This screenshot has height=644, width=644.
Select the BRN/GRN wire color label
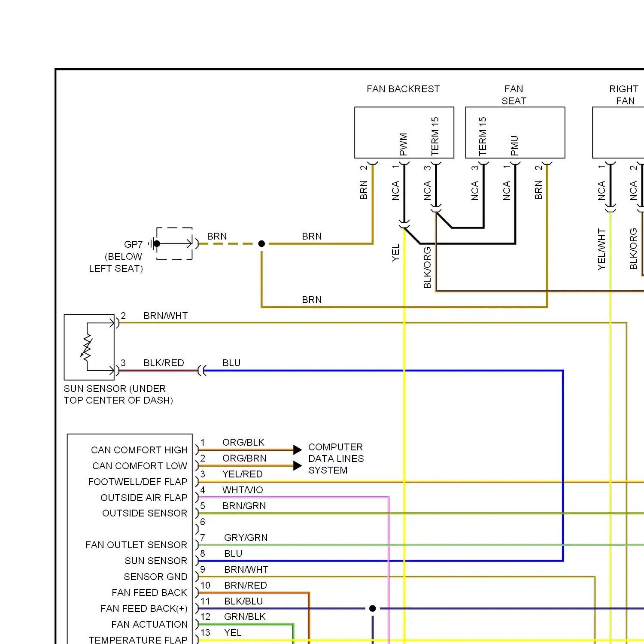(244, 506)
